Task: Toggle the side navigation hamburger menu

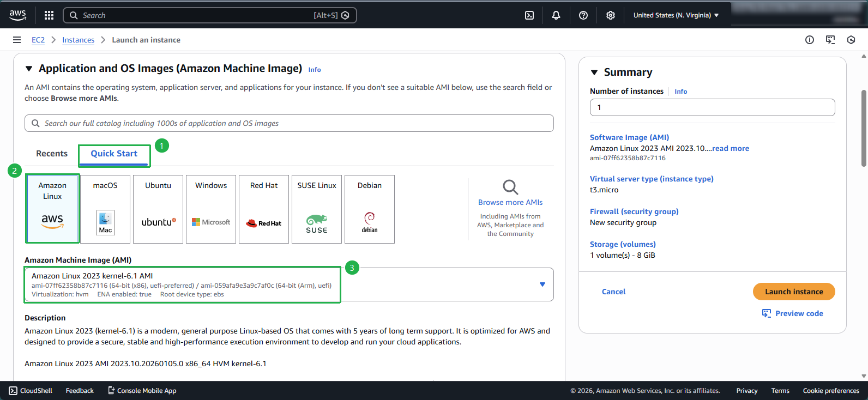Action: 17,40
